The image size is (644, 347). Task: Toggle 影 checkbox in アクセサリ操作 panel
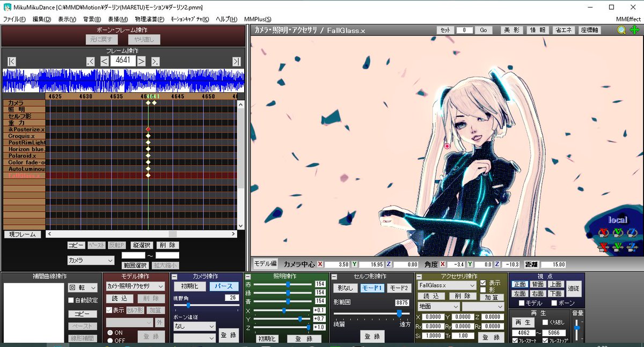pyautogui.click(x=483, y=290)
